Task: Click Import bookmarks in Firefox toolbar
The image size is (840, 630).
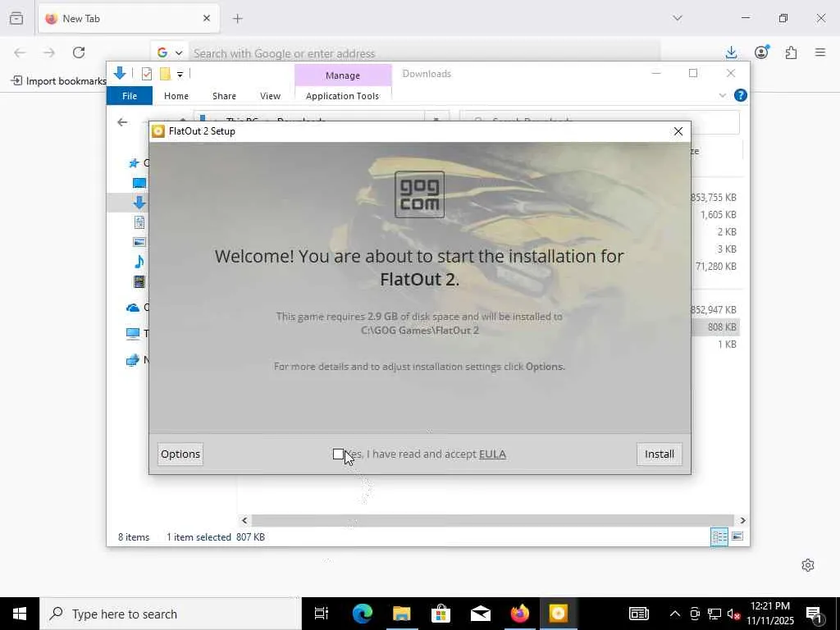Action: (x=59, y=81)
